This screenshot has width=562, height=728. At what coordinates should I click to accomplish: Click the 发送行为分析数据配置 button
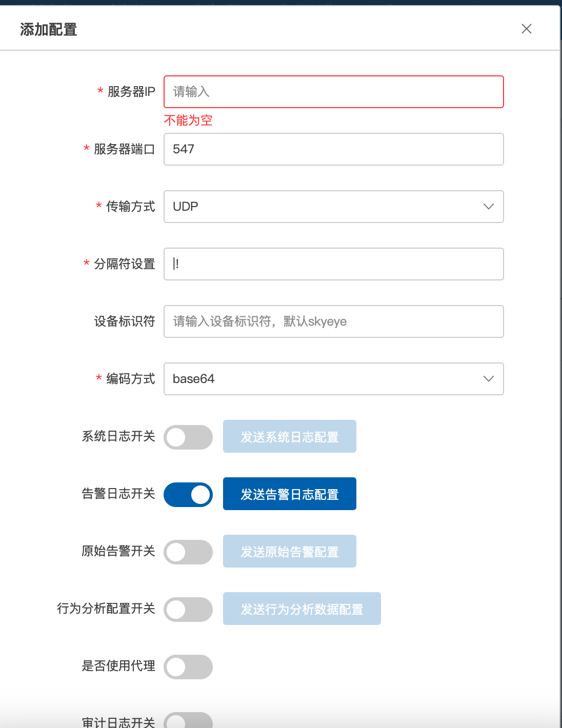pos(302,609)
